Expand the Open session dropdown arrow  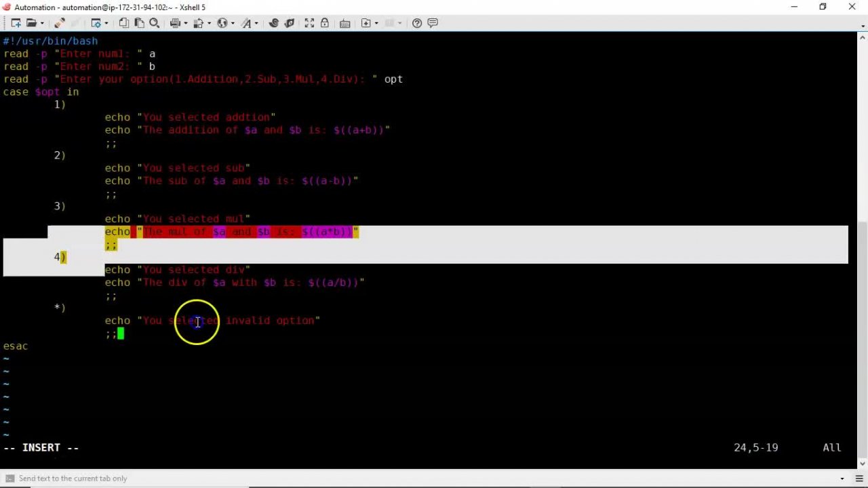[x=40, y=23]
